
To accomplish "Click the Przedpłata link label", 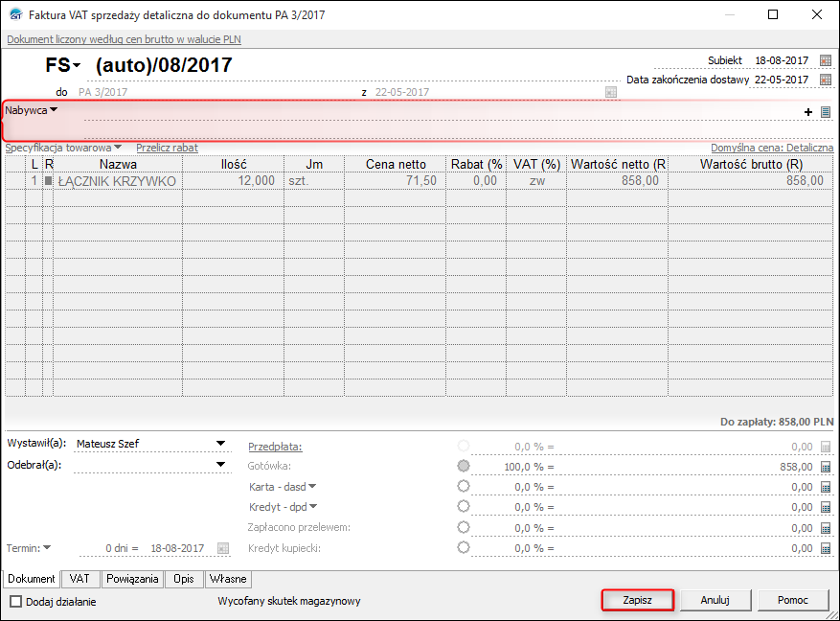I will [275, 447].
